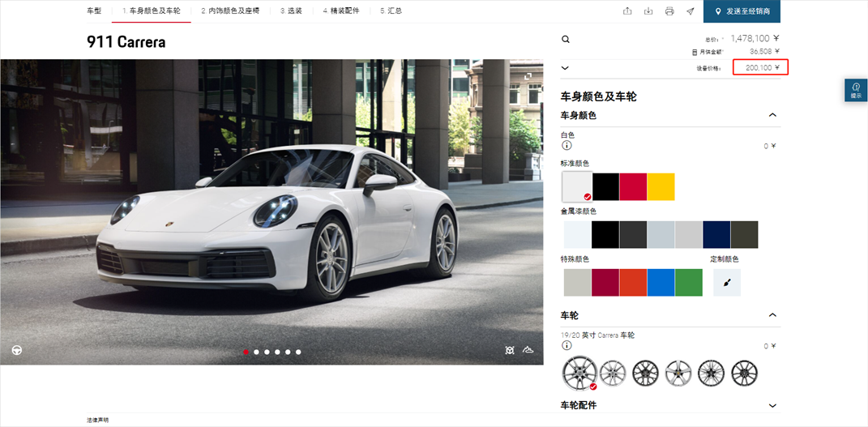The width and height of the screenshot is (868, 427).
Task: Print the configuration using the printer icon
Action: (669, 11)
